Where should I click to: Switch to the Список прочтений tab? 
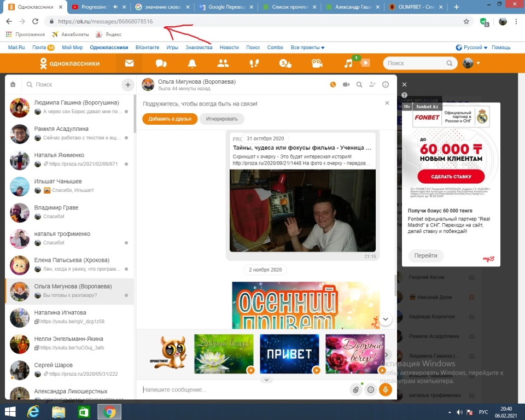[x=289, y=7]
